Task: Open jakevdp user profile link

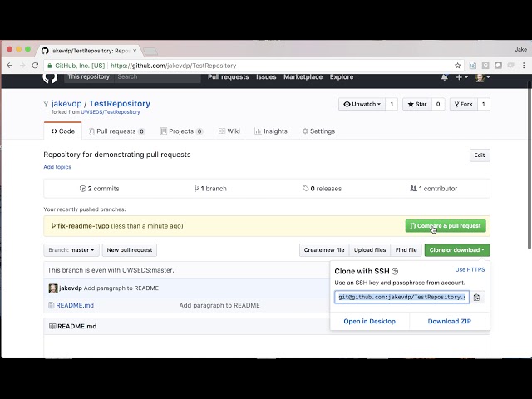Action: (x=66, y=103)
